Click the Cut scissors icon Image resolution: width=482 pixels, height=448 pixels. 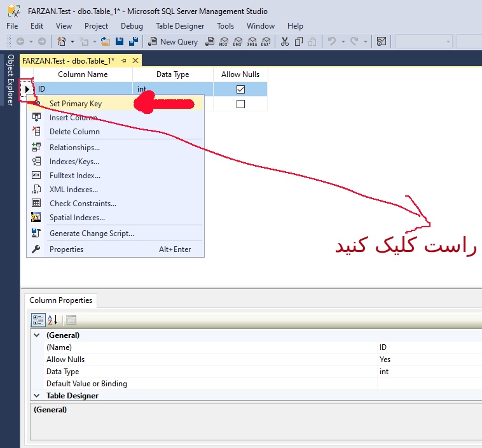pos(284,41)
